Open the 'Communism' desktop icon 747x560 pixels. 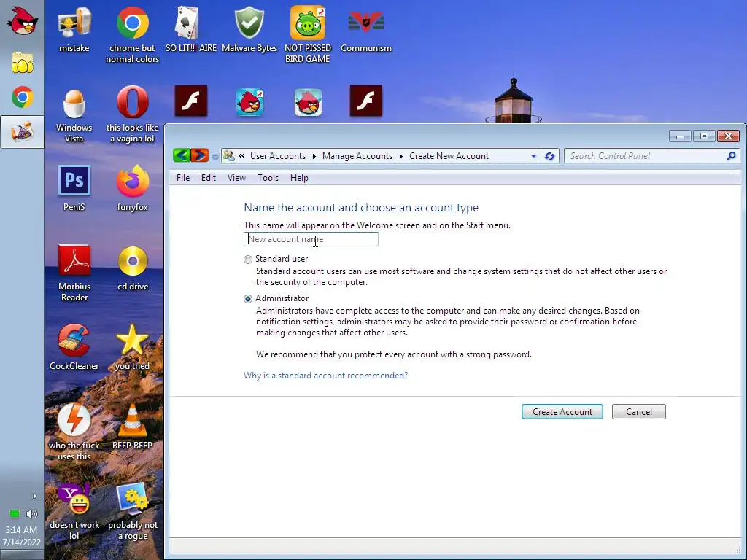pyautogui.click(x=366, y=28)
